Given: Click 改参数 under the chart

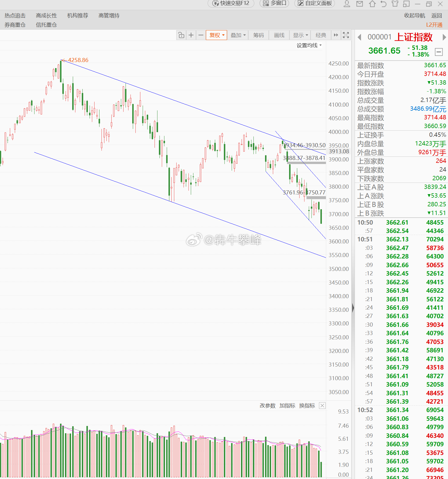Looking at the screenshot, I should (267, 406).
